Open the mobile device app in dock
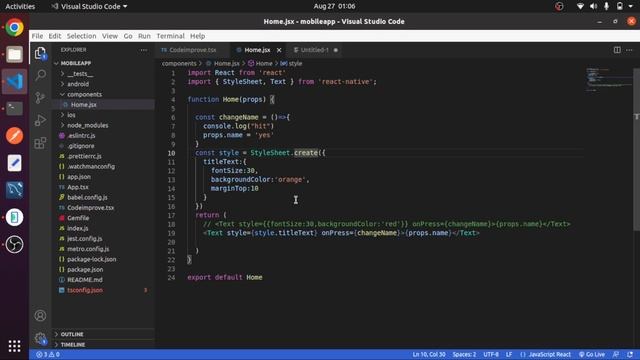Image resolution: width=640 pixels, height=360 pixels. (14, 217)
